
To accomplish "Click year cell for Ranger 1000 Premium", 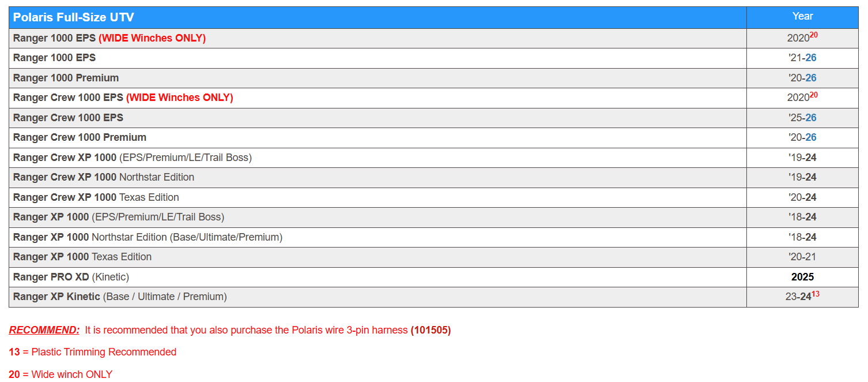I will [802, 78].
